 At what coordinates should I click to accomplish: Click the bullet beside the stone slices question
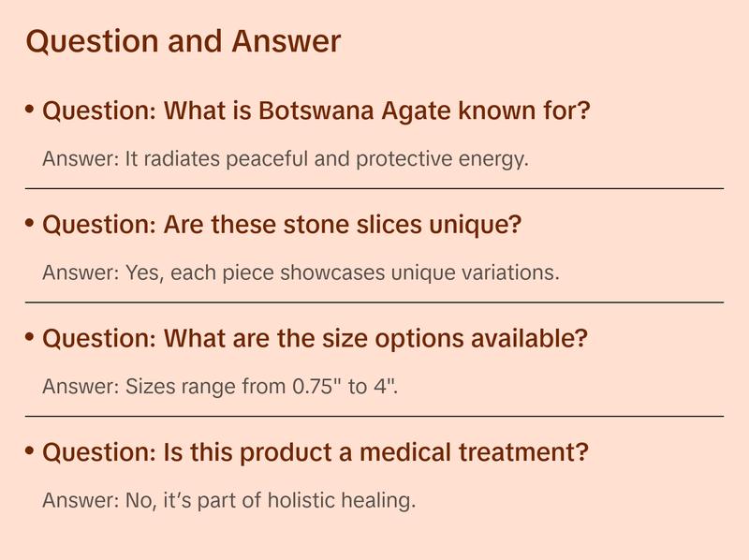30,224
